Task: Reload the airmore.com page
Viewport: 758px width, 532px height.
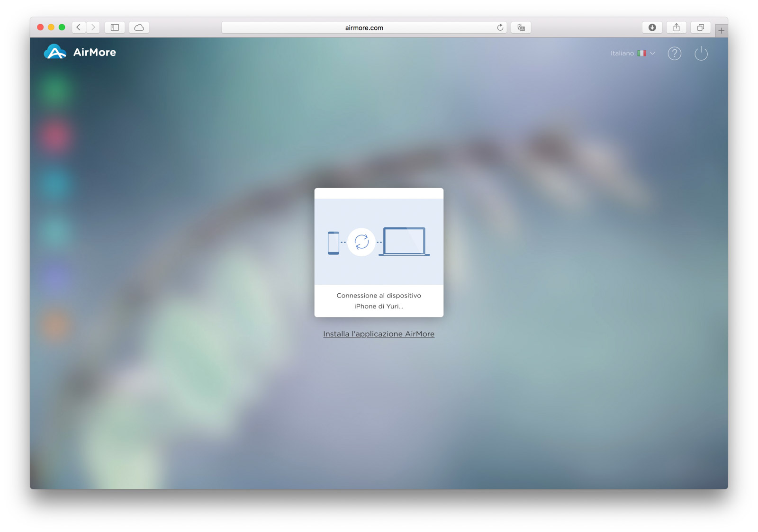Action: click(500, 27)
